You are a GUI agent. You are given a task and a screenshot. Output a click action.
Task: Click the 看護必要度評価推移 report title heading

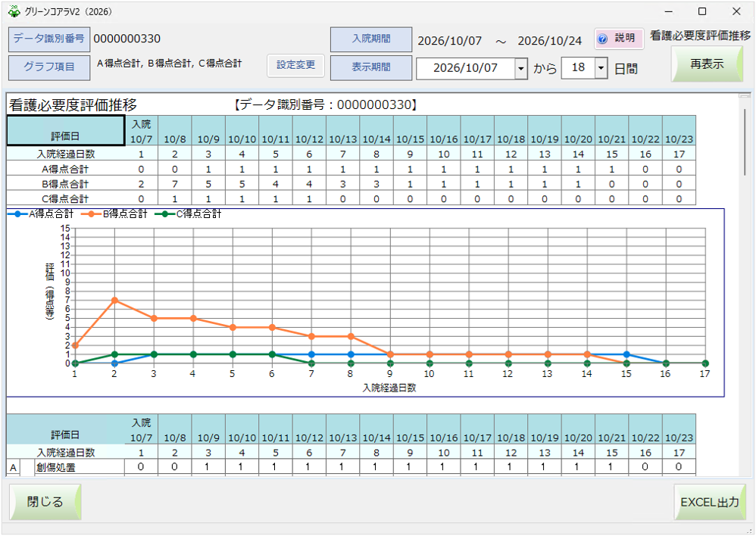(x=73, y=105)
